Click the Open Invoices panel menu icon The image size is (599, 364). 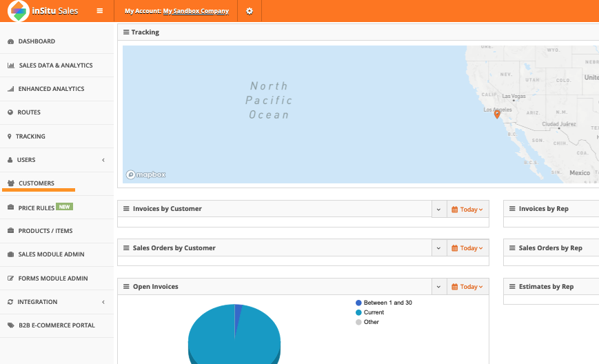(126, 287)
